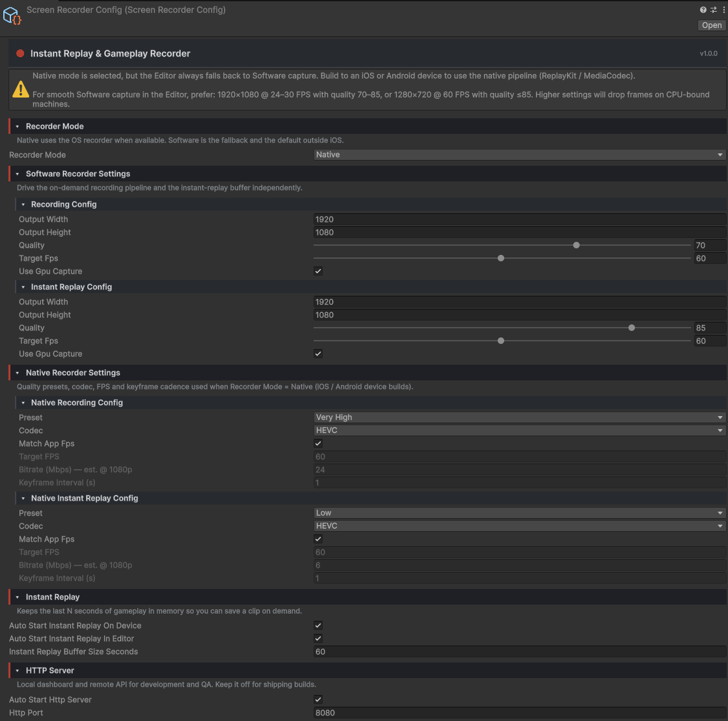Click Recording Config Output Width field 1920
The width and height of the screenshot is (728, 721).
click(x=520, y=219)
